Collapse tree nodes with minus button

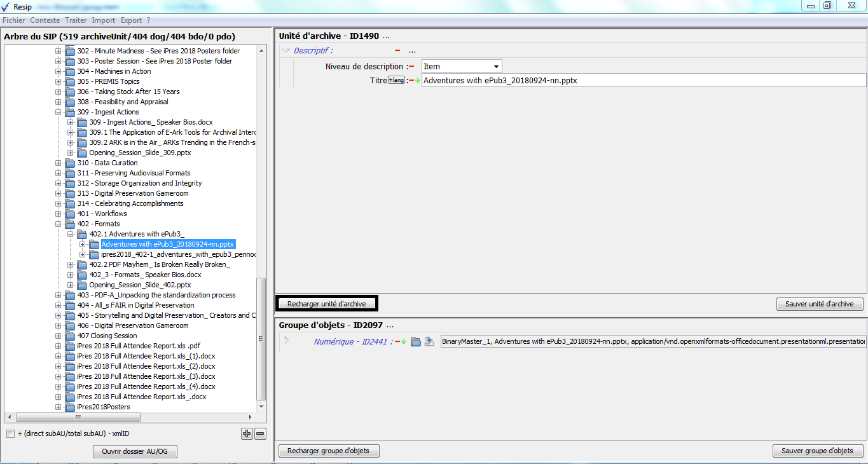click(x=260, y=434)
